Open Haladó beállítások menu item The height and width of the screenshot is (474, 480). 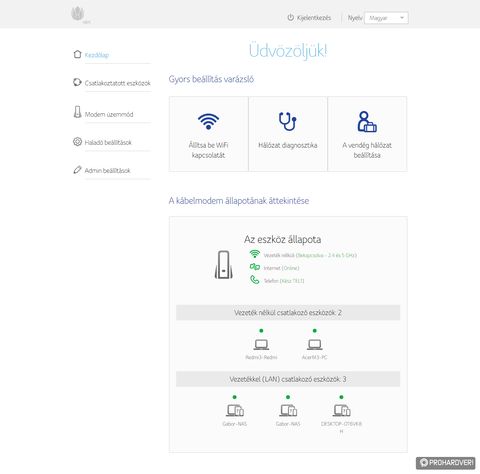point(108,142)
